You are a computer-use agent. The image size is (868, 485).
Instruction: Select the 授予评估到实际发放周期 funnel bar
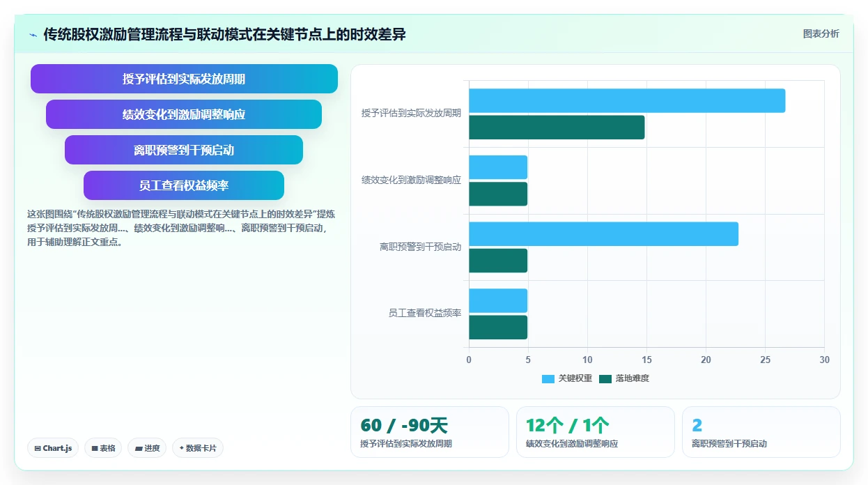(x=184, y=79)
